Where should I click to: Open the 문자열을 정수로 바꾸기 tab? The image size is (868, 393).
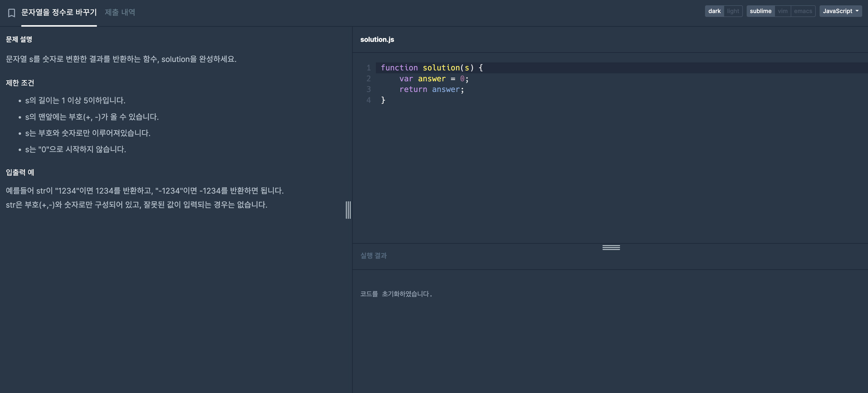pyautogui.click(x=59, y=12)
